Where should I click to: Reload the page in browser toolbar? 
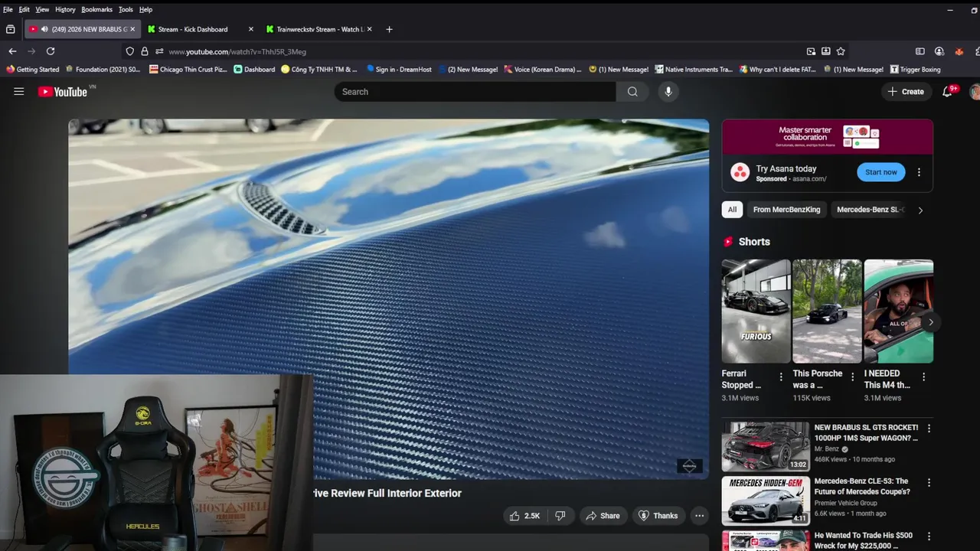[x=51, y=51]
